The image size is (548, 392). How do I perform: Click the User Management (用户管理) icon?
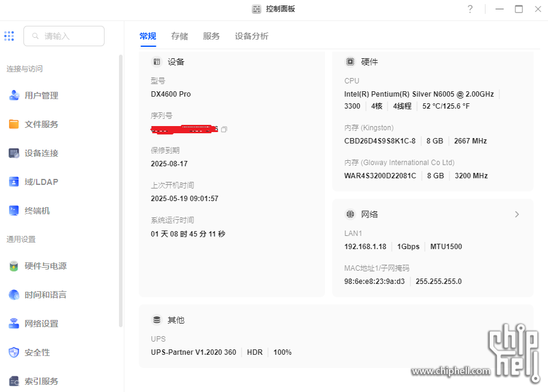pyautogui.click(x=14, y=95)
